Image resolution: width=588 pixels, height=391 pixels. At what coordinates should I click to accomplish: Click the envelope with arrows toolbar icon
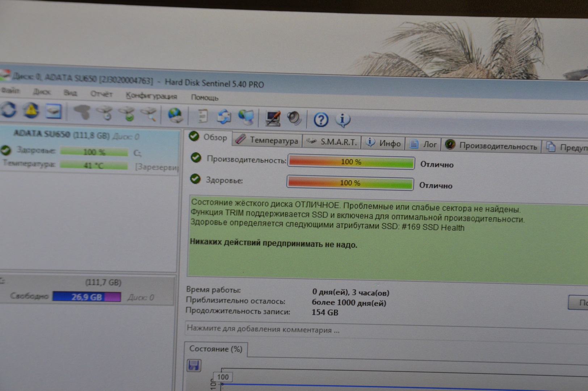[x=224, y=117]
